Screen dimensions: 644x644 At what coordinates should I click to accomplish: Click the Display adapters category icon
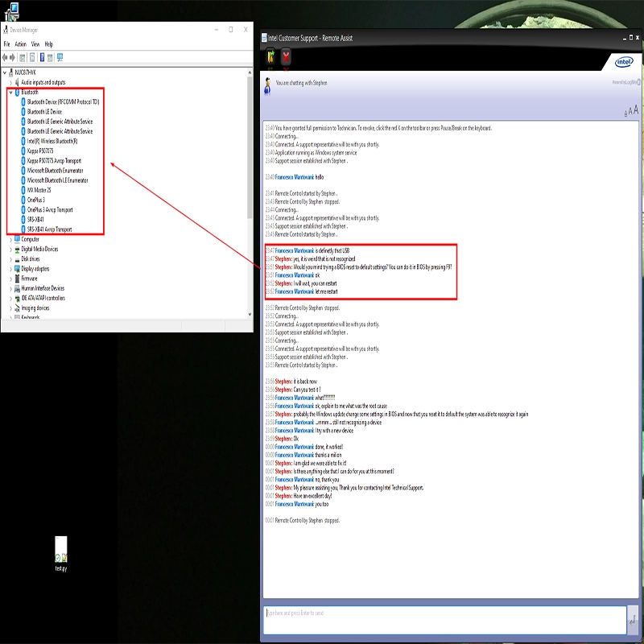coord(17,269)
